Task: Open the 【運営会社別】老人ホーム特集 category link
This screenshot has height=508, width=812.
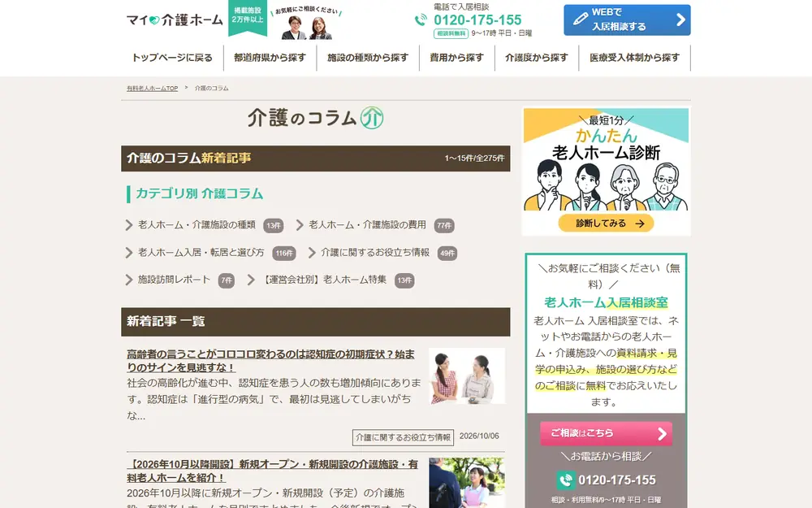Action: pos(323,280)
